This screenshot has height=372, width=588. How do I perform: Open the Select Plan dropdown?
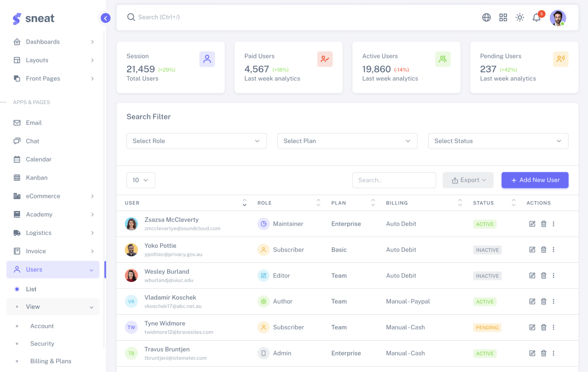pos(347,141)
